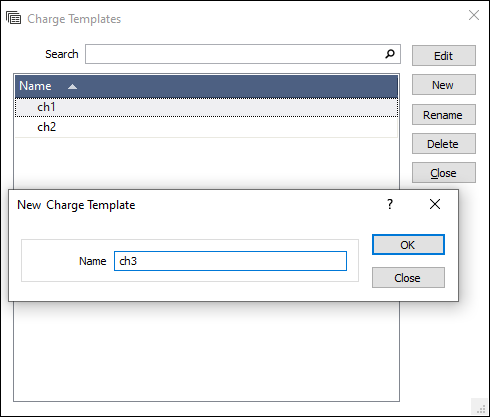Click the magnifier search icon
The image size is (490, 417).
[390, 54]
